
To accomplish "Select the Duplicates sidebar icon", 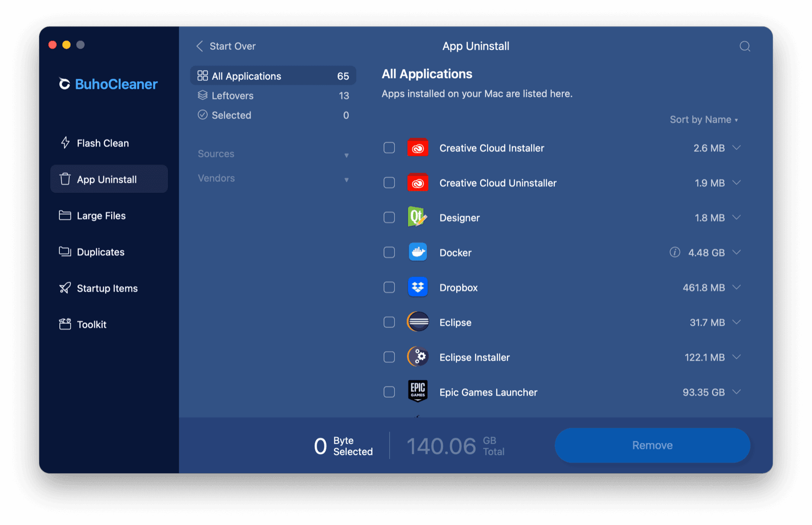I will click(x=64, y=252).
